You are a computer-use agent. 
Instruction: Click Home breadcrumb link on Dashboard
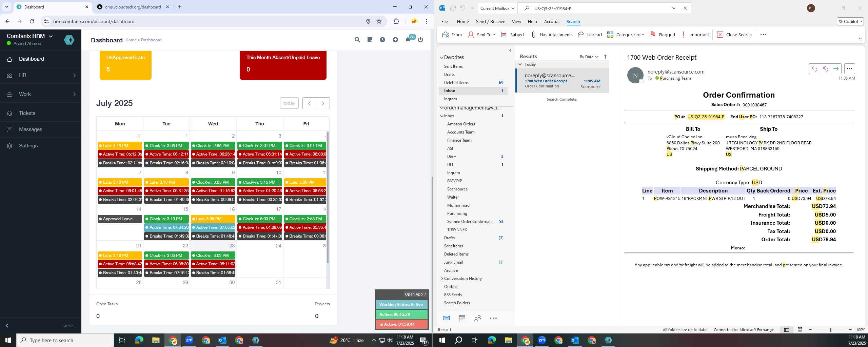[131, 40]
